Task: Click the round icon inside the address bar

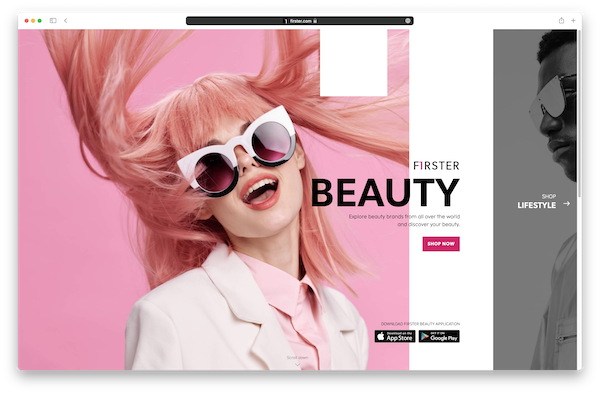Action: (x=408, y=21)
